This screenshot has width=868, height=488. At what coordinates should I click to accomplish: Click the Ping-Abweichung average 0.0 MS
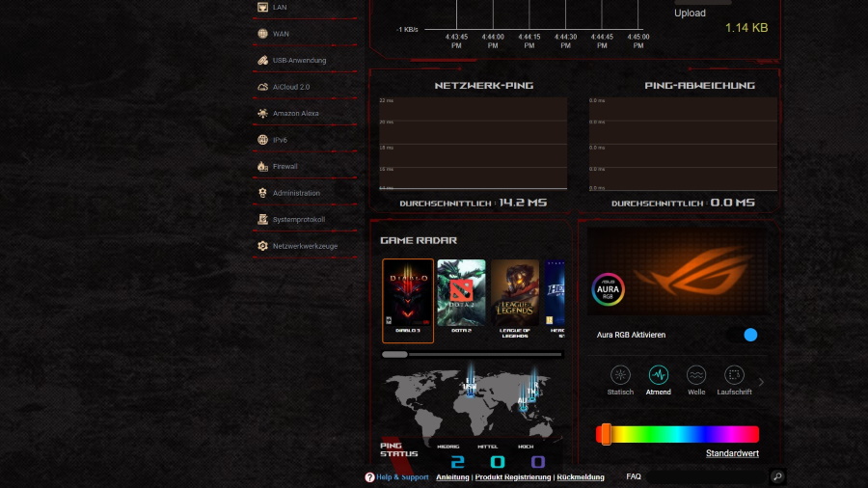(732, 203)
